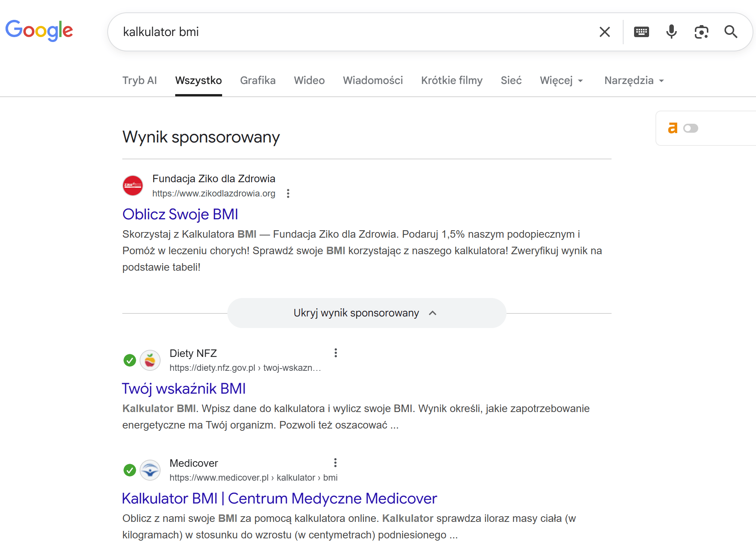Screen dimensions: 756x559
Task: Open options menu for the Ziko sponsored result
Action: point(288,193)
